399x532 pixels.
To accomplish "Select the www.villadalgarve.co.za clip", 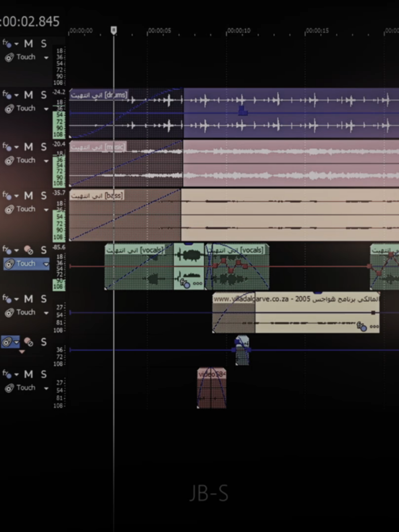I will 296,313.
